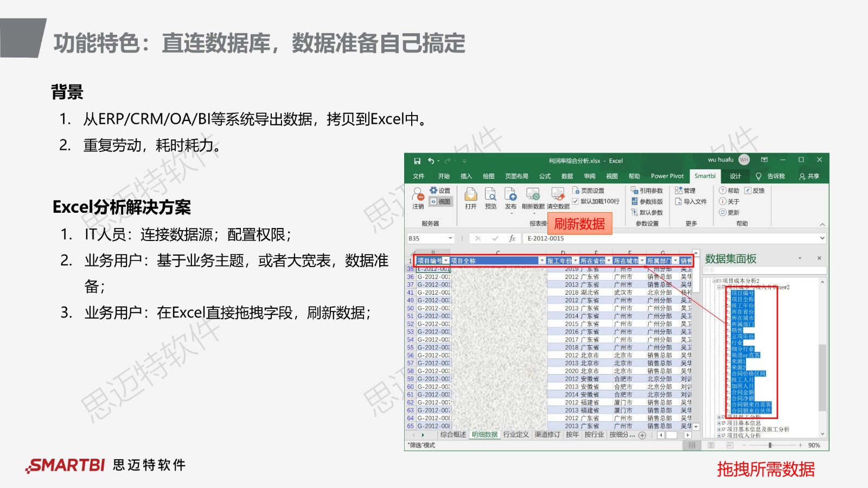This screenshot has height=488, width=868.
Task: Click the 清空数据 clear data icon
Action: pyautogui.click(x=558, y=195)
